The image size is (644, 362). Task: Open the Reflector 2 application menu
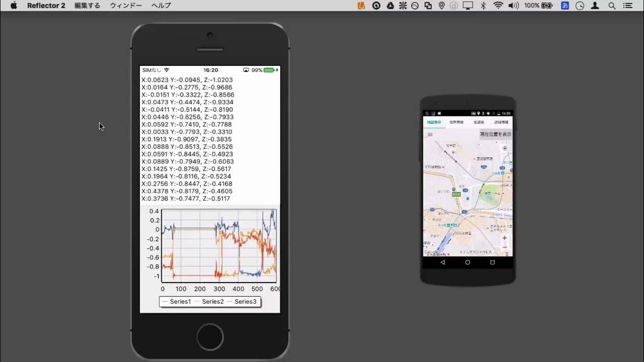coord(46,6)
